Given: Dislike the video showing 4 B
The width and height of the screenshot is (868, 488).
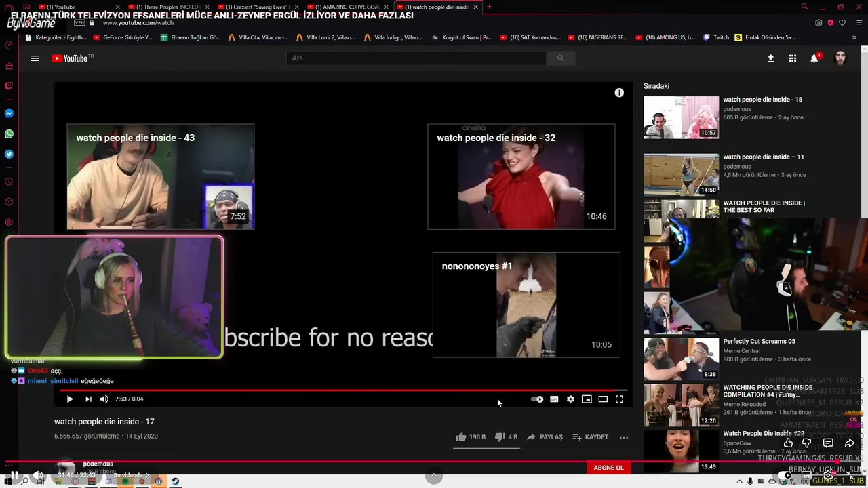Looking at the screenshot, I should [506, 437].
